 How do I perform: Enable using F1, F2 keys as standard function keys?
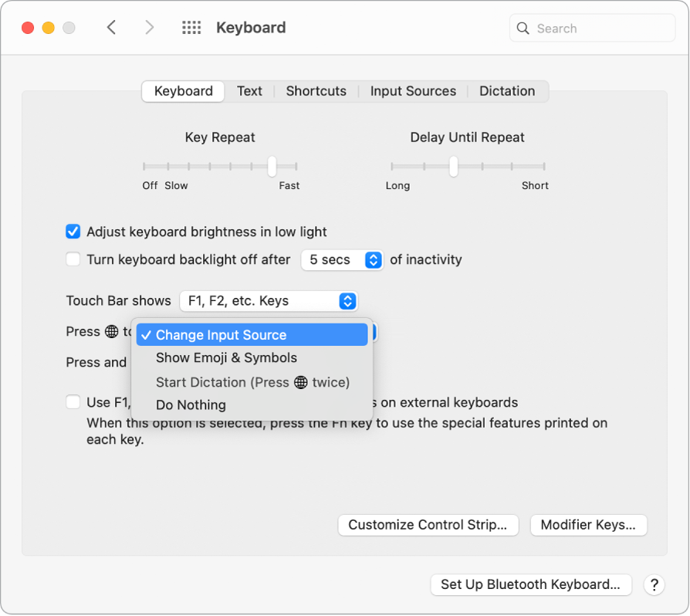(x=73, y=401)
